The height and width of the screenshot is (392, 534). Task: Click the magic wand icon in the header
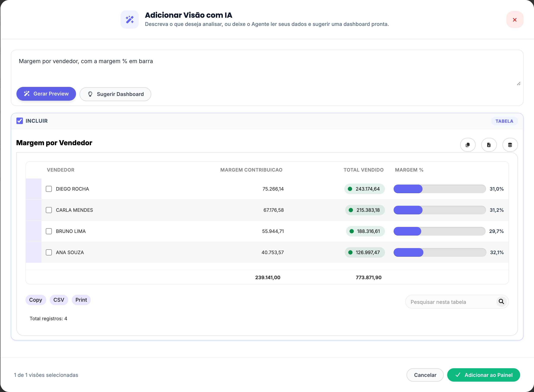coord(130,19)
